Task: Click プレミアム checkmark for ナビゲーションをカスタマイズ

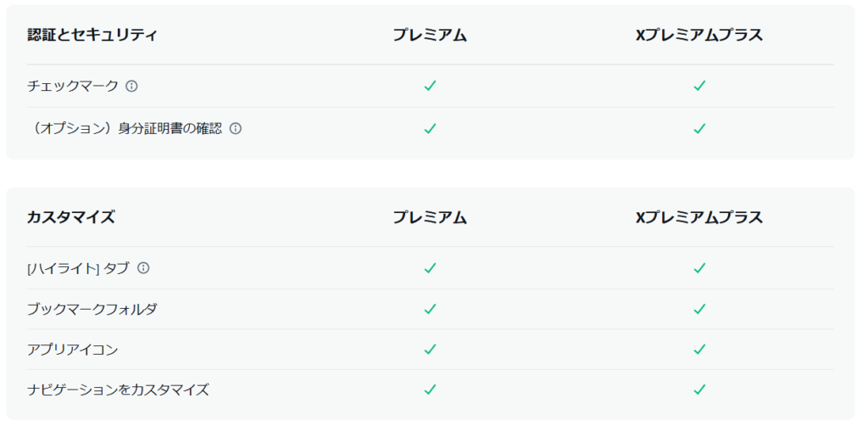Action: tap(430, 390)
